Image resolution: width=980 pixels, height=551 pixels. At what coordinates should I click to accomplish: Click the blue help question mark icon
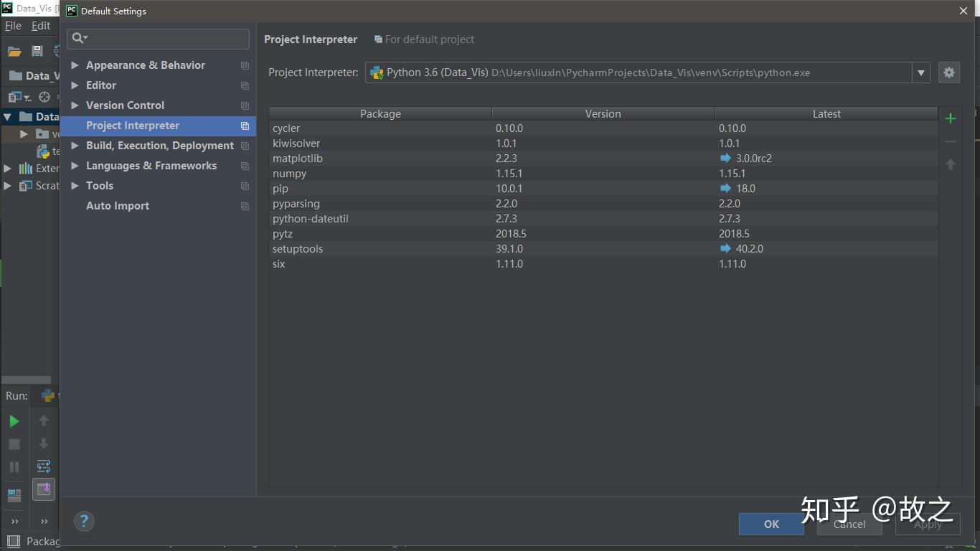click(84, 522)
